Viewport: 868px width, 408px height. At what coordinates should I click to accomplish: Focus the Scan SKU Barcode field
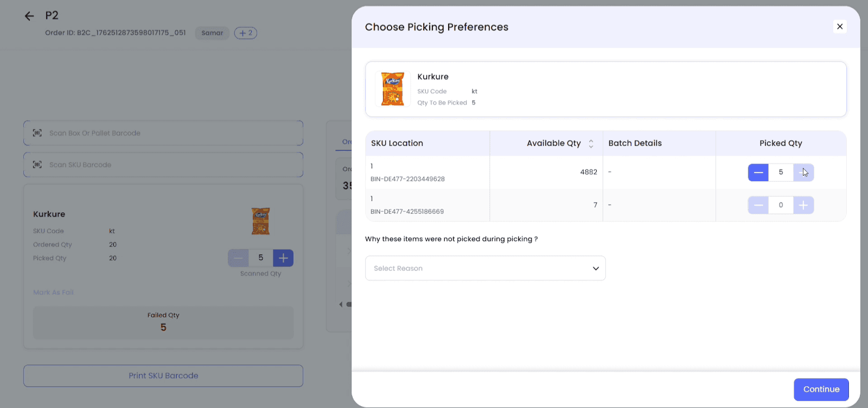(163, 164)
